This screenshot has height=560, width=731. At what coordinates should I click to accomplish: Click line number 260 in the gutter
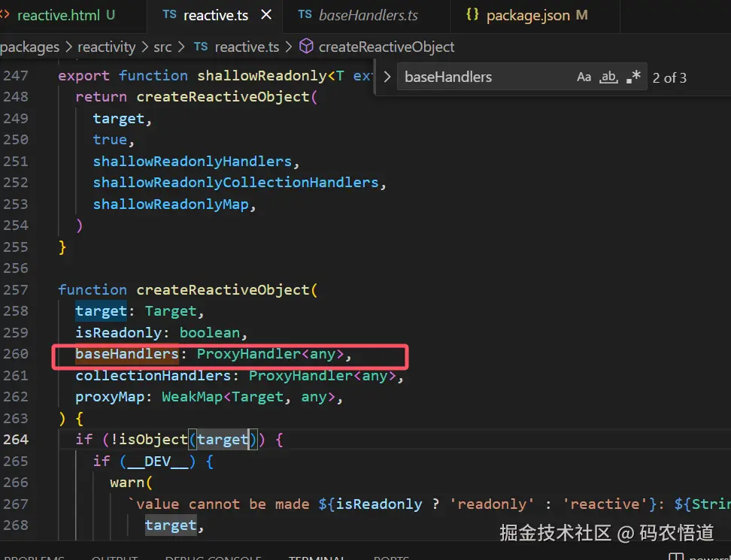click(x=16, y=354)
